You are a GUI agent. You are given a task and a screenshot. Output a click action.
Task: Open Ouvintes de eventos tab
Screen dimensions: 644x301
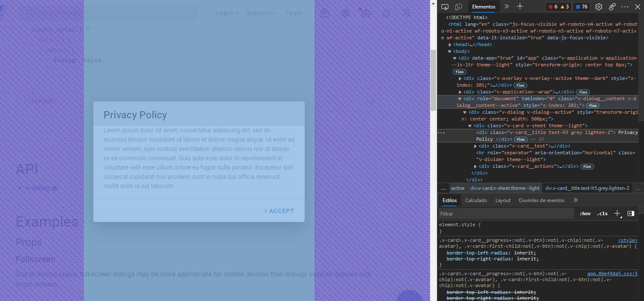tap(541, 200)
